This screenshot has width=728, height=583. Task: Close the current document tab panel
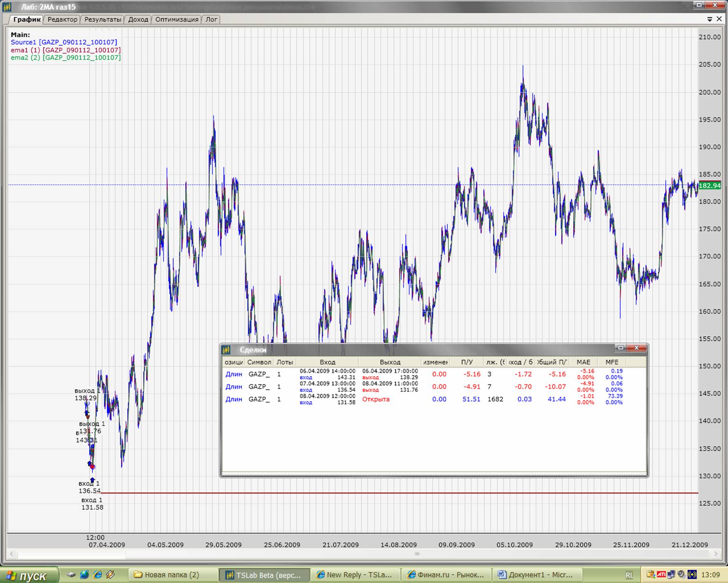point(719,19)
